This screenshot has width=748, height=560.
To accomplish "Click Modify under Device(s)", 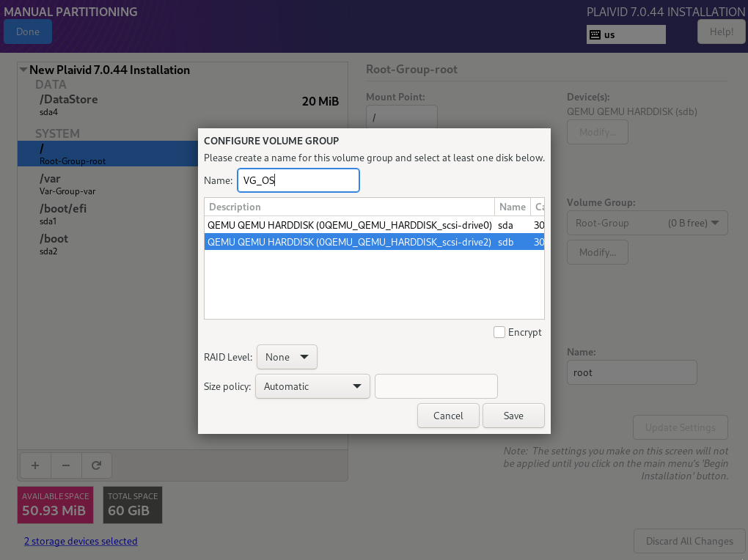I will pyautogui.click(x=597, y=132).
